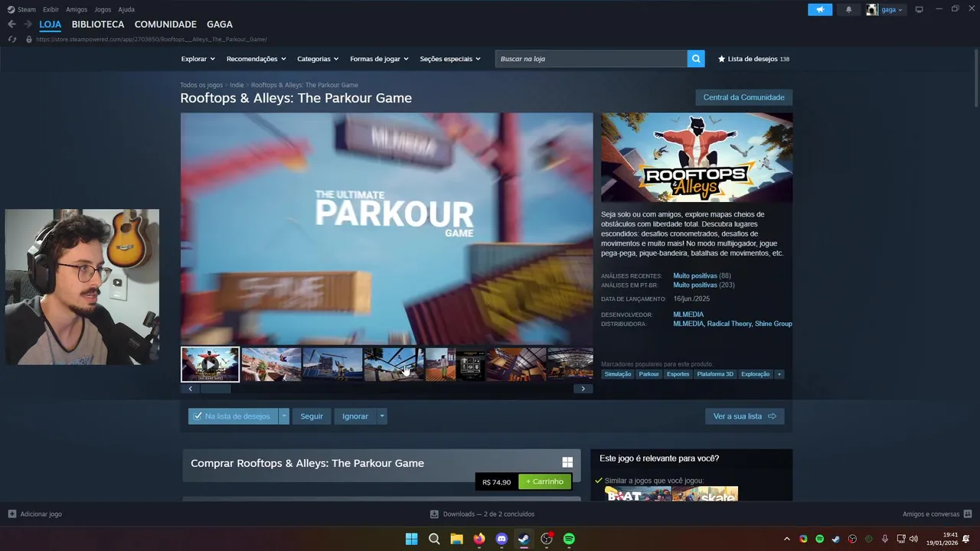
Task: Focus the Buscar na loja field
Action: click(591, 59)
